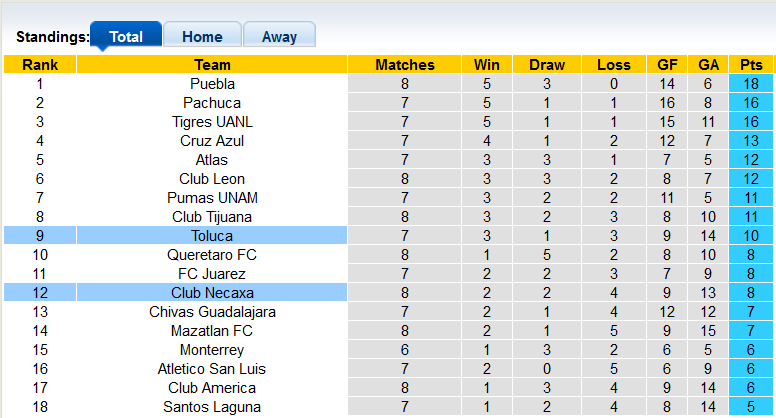Select the Away standings tab
The height and width of the screenshot is (418, 776).
pos(279,37)
